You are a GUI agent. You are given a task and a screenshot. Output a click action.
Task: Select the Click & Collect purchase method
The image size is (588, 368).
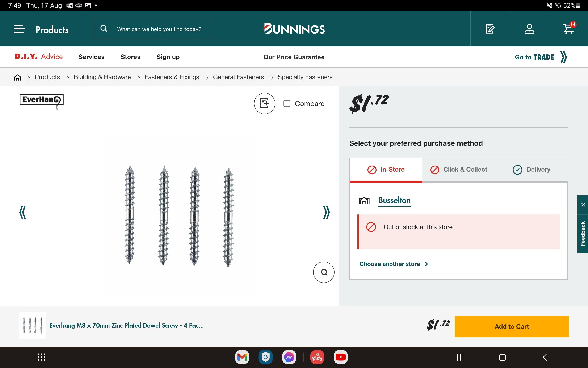coord(458,169)
